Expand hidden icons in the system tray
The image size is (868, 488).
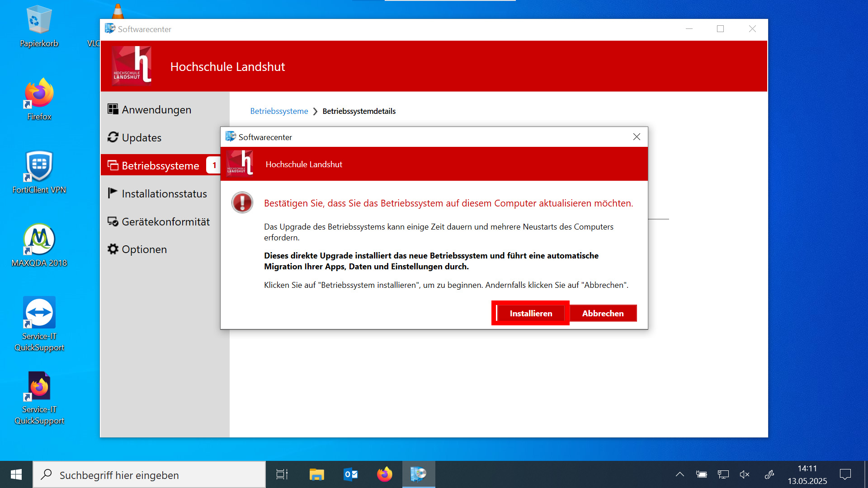[679, 474]
